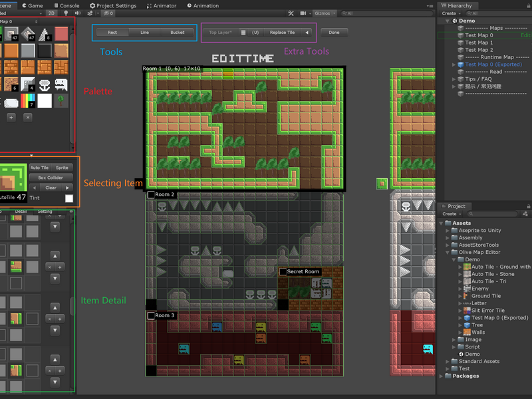
Task: Click the Replace Tile button
Action: coord(282,33)
